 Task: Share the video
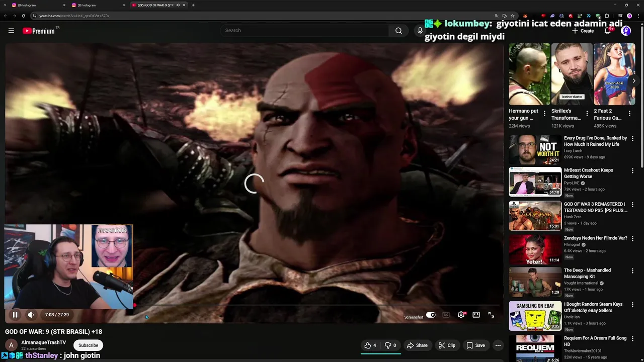417,345
